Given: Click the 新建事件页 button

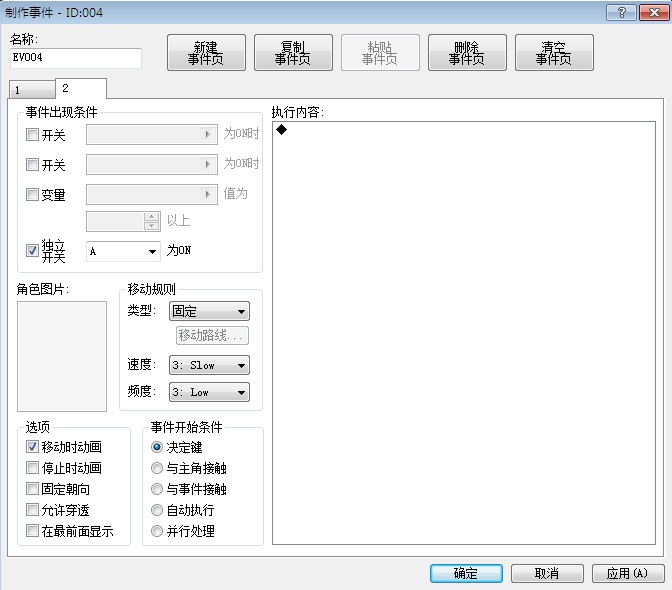Looking at the screenshot, I should pos(206,53).
